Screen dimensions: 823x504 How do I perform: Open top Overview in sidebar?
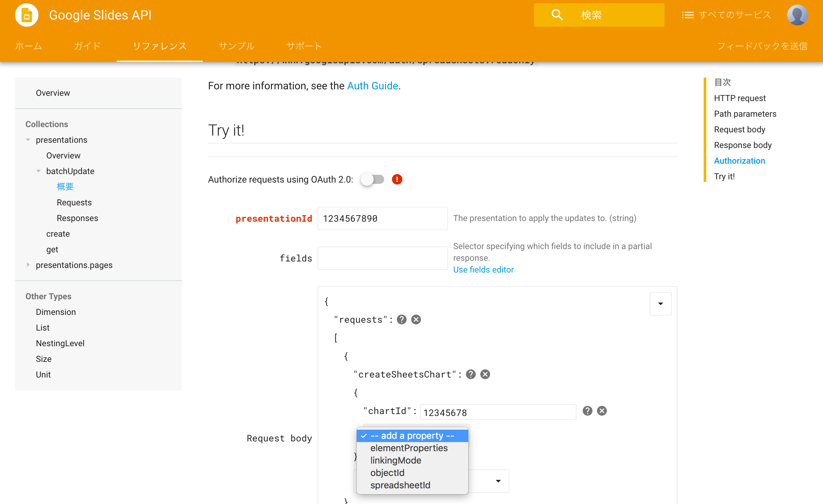click(x=53, y=93)
